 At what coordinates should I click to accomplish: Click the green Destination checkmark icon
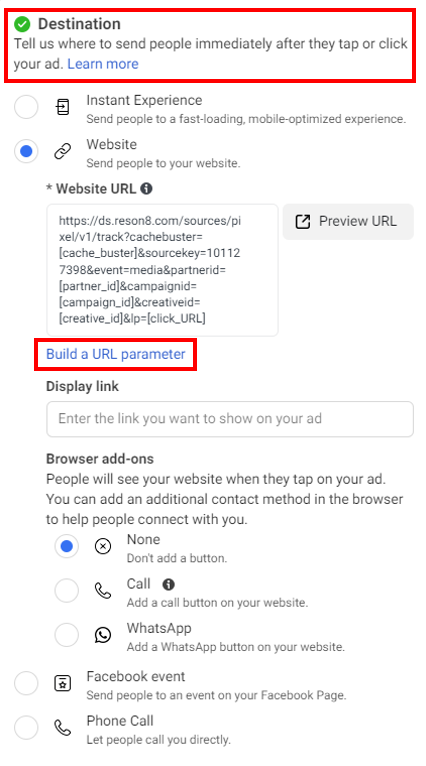22,24
